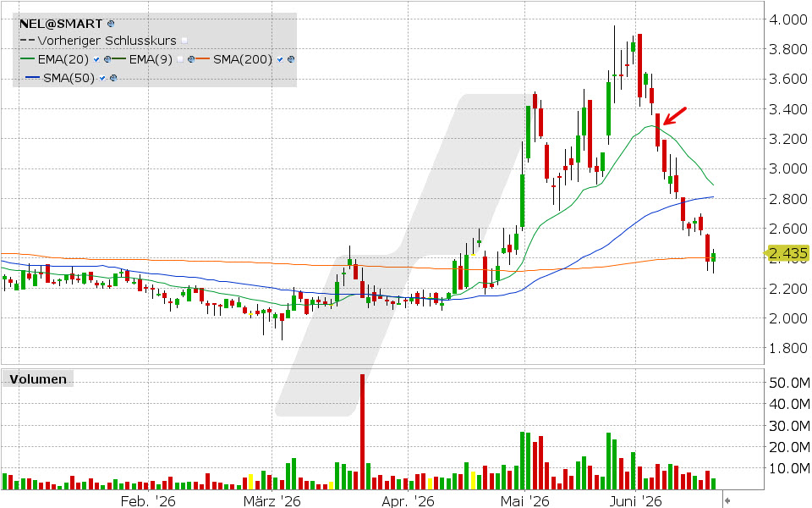
Task: Open the SMA(50) indicator settings icon
Action: tap(113, 78)
